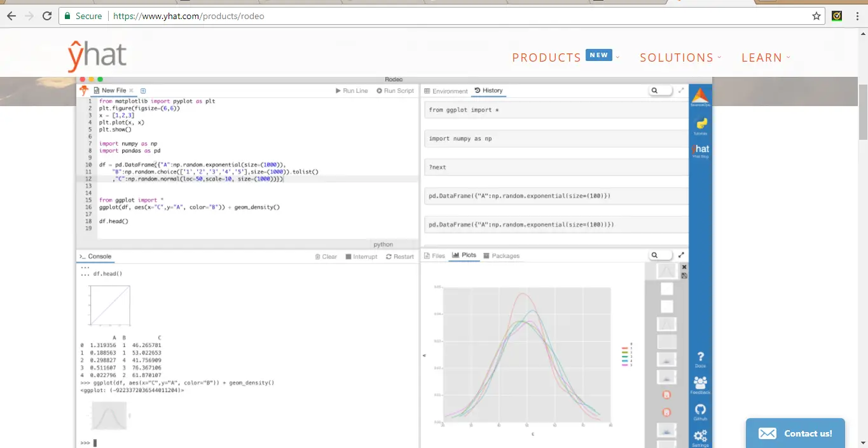The image size is (868, 448).
Task: Clear the console output
Action: pyautogui.click(x=326, y=257)
